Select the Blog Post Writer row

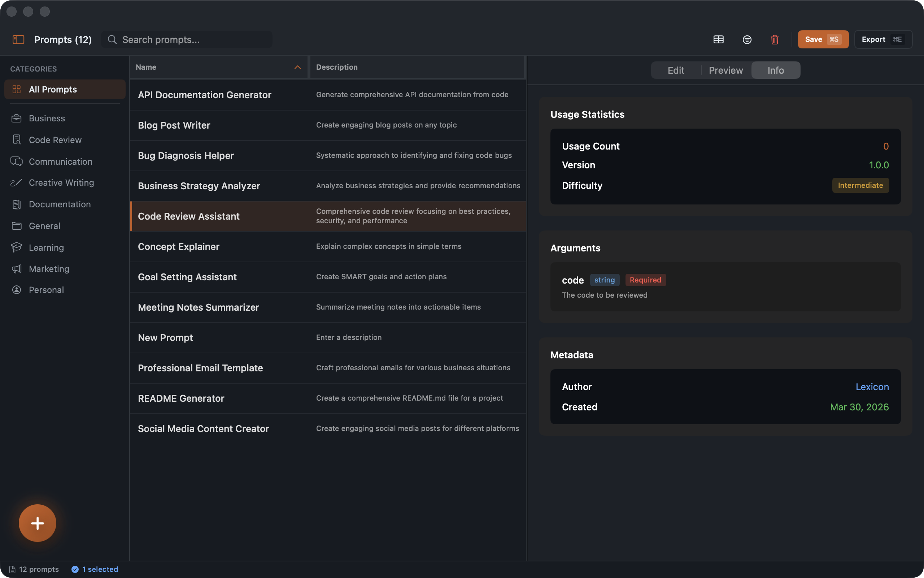click(328, 125)
